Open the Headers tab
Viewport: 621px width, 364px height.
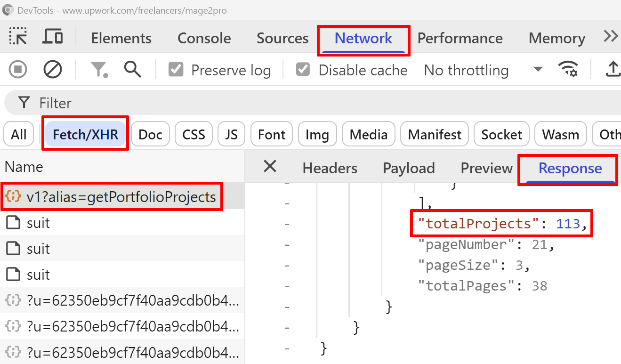point(330,168)
